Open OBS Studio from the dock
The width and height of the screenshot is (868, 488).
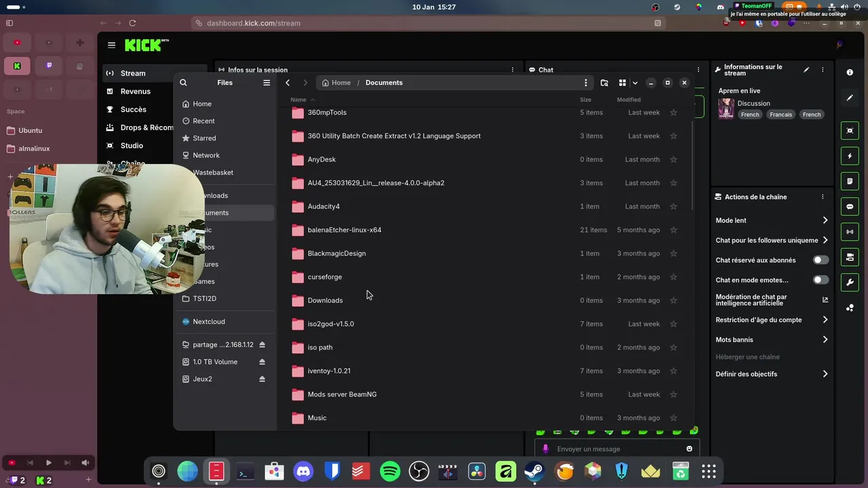(x=419, y=471)
